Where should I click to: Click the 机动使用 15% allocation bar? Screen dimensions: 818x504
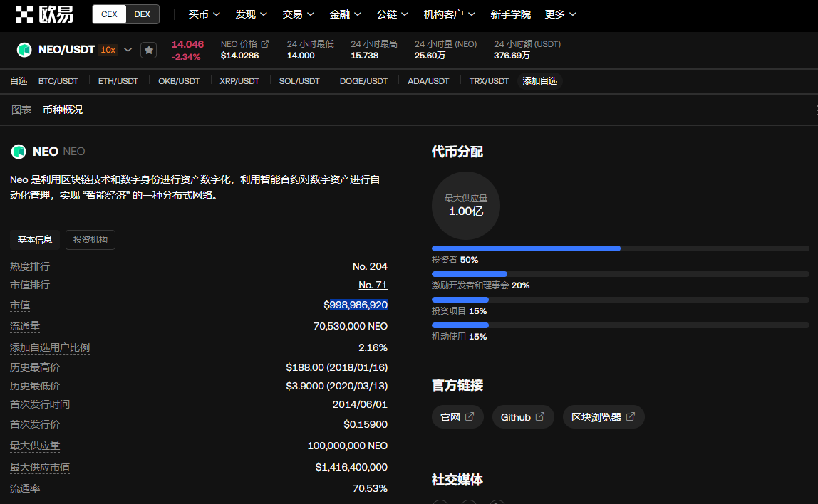[621, 325]
